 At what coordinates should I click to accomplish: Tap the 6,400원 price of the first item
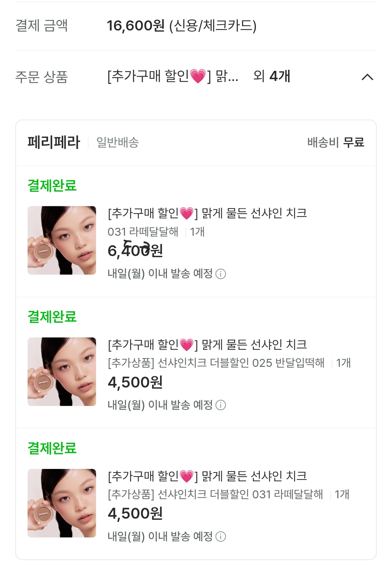pyautogui.click(x=135, y=251)
